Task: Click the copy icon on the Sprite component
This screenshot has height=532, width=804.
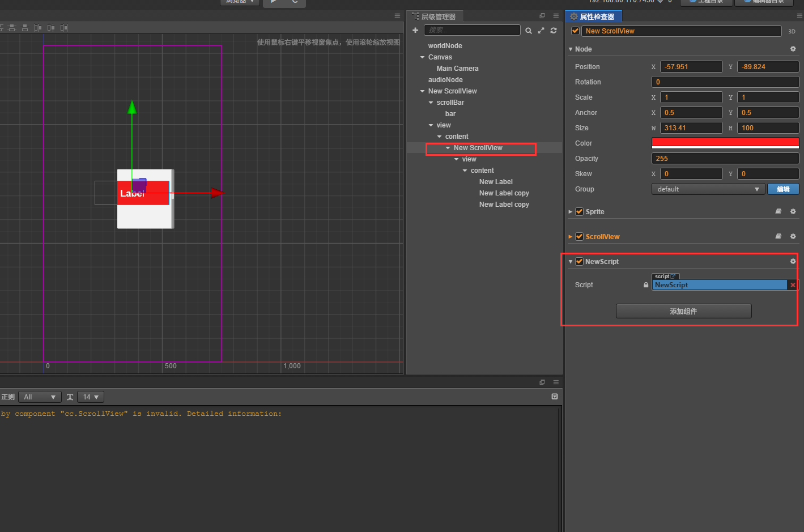Action: 778,211
